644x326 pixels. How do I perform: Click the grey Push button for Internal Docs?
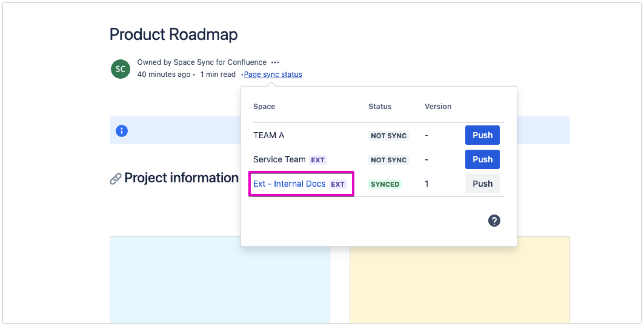click(482, 184)
